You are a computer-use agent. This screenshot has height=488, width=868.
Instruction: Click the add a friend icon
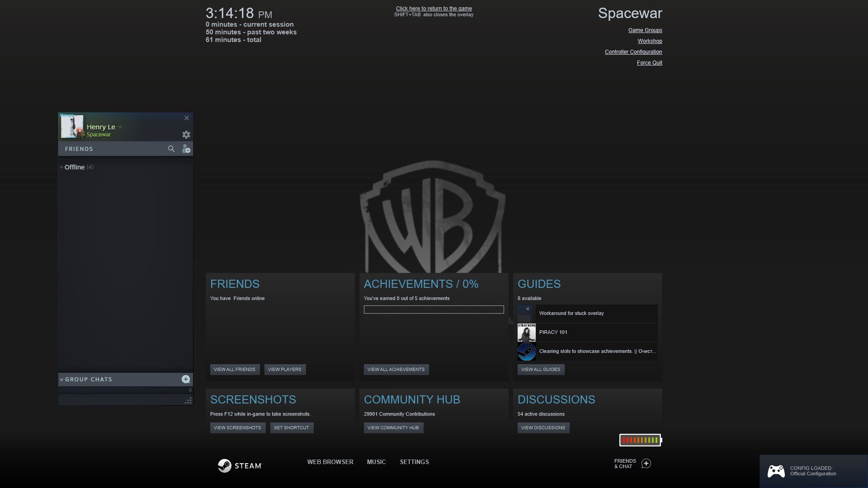pos(186,149)
